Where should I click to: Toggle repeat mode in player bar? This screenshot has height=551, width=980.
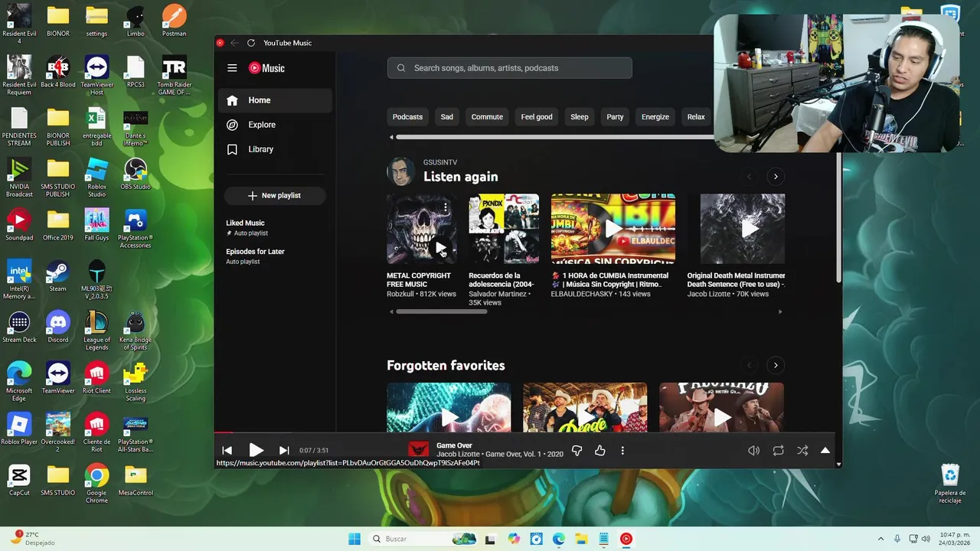[x=778, y=451]
